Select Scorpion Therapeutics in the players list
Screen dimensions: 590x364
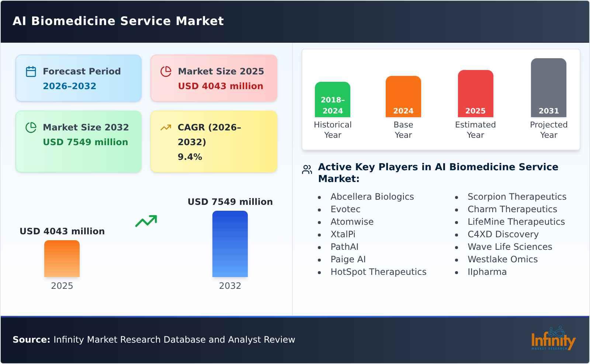click(517, 197)
